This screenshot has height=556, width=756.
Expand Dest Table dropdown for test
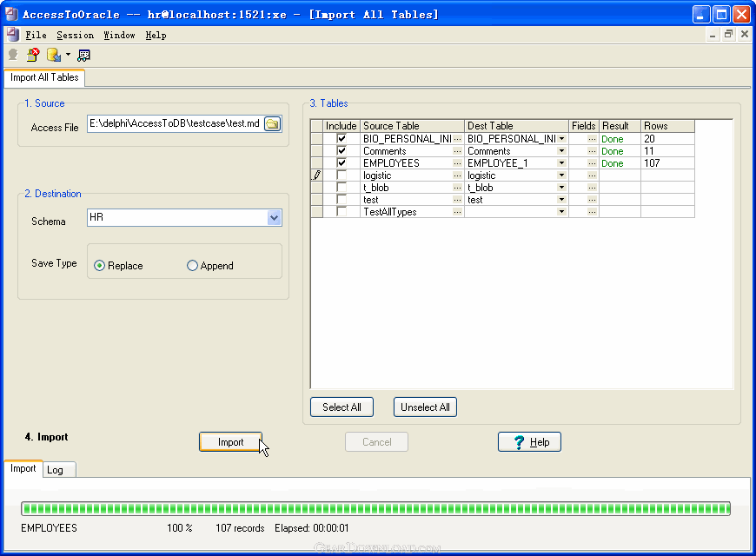[561, 199]
